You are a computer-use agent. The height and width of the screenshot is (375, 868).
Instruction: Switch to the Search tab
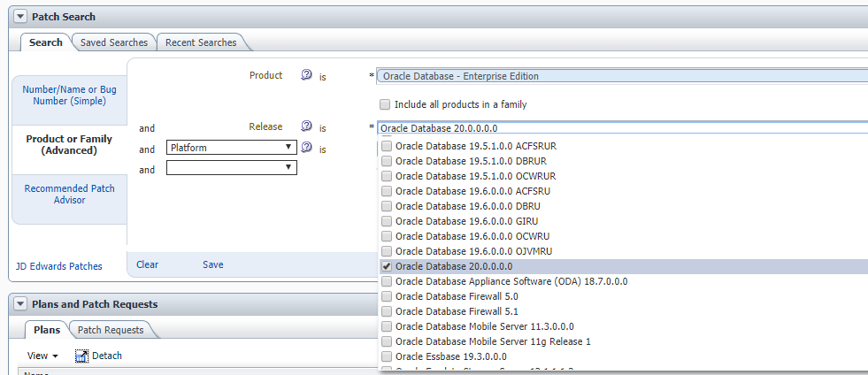(46, 42)
